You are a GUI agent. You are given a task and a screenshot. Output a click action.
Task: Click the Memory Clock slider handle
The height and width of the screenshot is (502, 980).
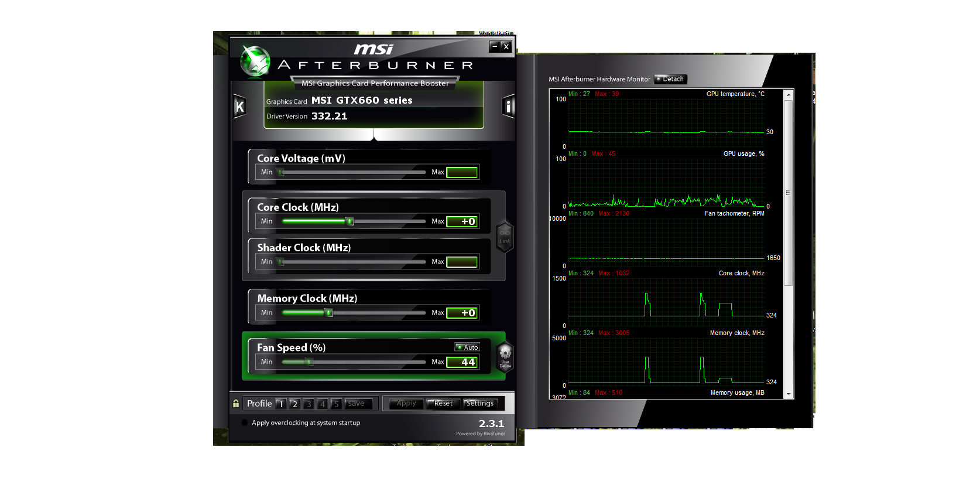(329, 313)
